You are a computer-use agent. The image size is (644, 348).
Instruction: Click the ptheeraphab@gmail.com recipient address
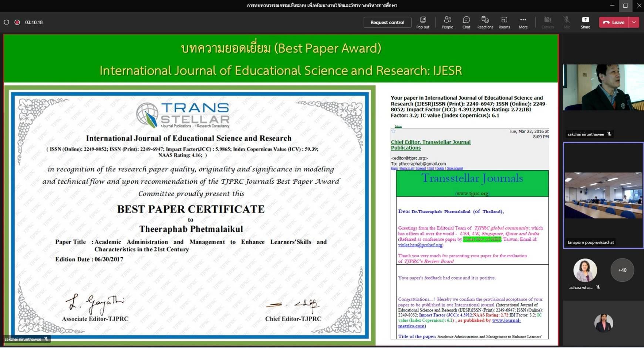[422, 164]
